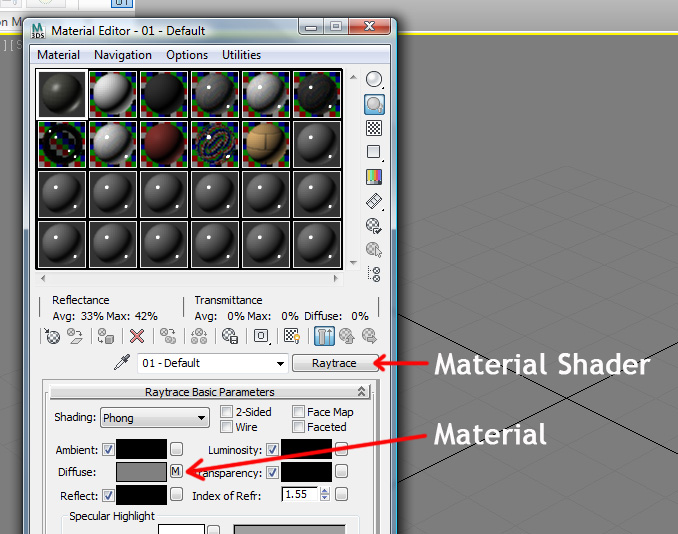
Task: Enable the Faceted checkbox
Action: tap(298, 427)
